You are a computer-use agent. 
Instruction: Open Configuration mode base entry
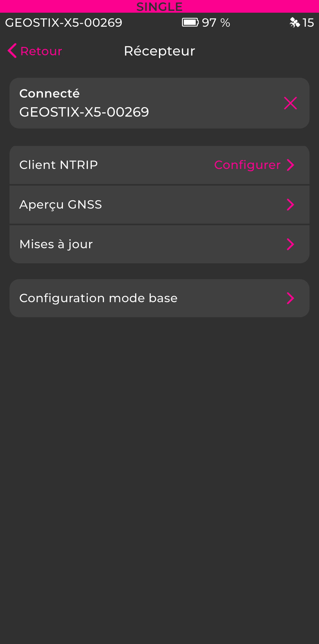98,298
